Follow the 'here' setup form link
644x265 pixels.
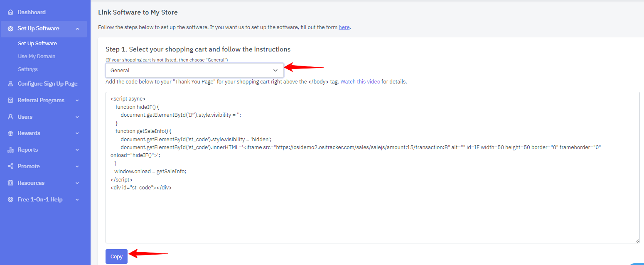344,27
